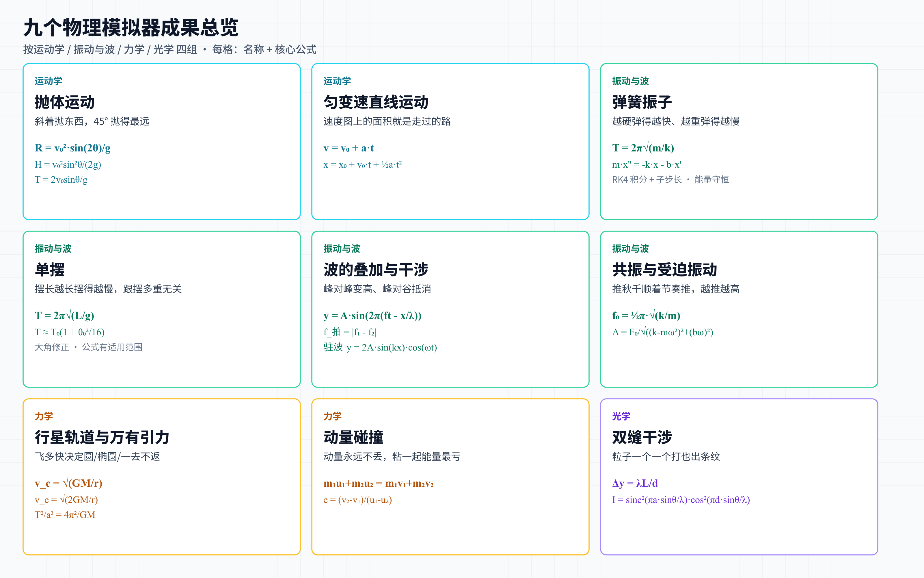
Task: Select the formula v = v₀ + a·t
Action: 349,148
